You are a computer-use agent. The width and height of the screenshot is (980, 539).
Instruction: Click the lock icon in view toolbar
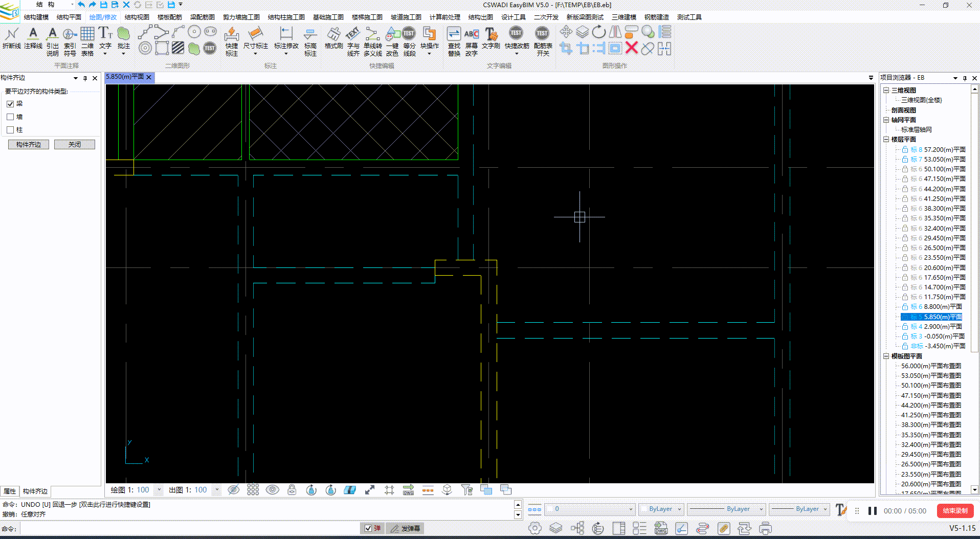click(292, 490)
